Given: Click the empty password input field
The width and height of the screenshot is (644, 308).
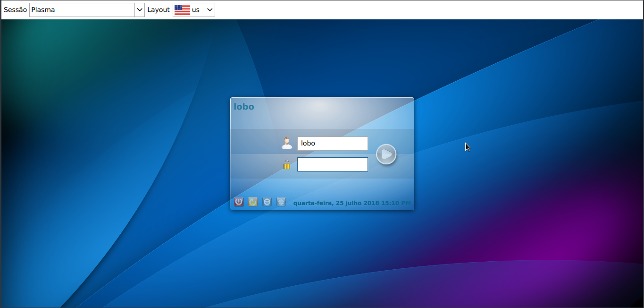Looking at the screenshot, I should coord(332,164).
